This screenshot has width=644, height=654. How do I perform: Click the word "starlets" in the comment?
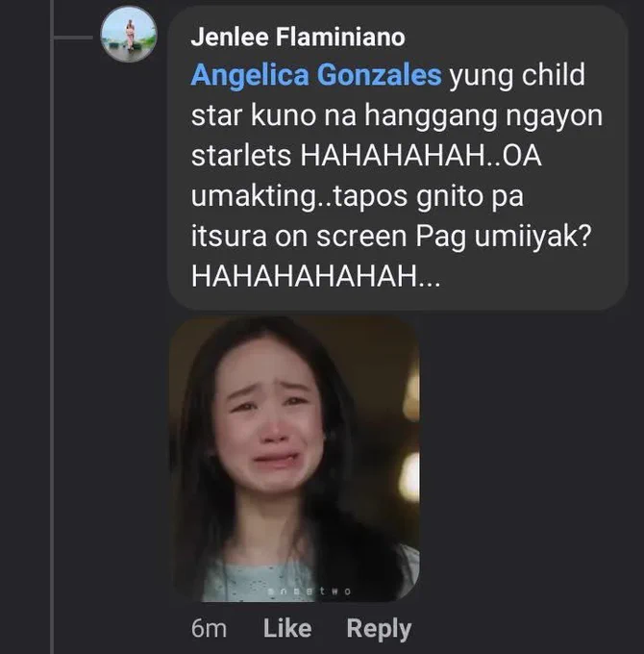(x=241, y=156)
